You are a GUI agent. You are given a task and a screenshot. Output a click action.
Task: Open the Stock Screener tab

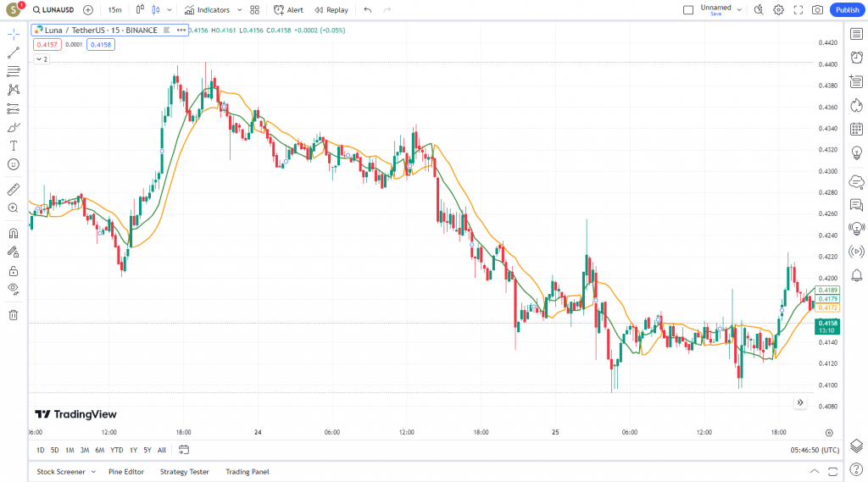click(61, 472)
